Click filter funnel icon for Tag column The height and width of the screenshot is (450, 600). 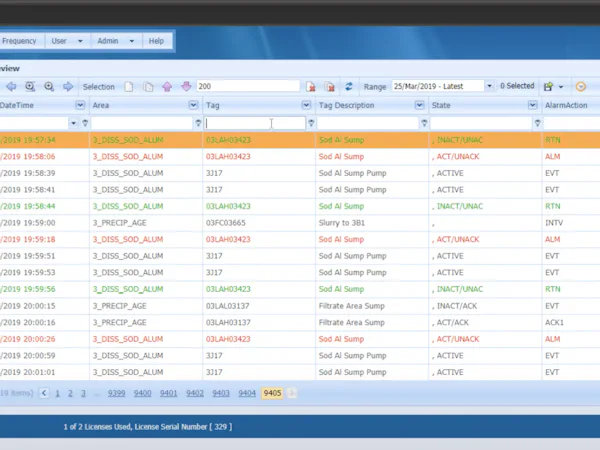point(311,123)
